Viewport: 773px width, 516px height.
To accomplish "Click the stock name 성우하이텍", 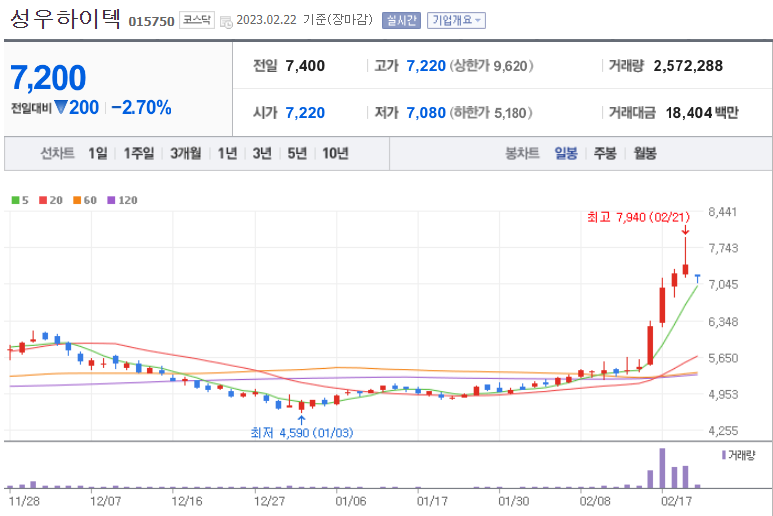I will point(65,19).
